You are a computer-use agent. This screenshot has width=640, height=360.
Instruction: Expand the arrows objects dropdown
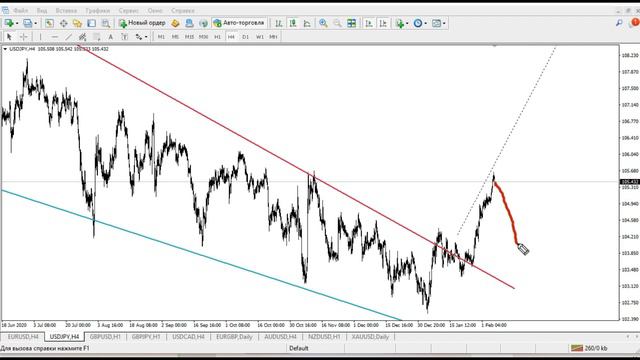146,37
